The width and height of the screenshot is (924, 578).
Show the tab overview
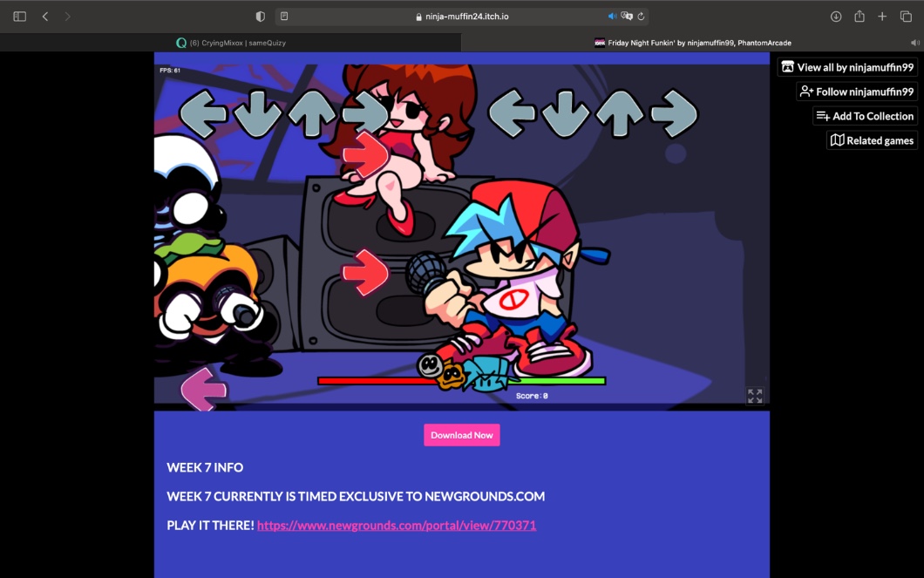click(x=906, y=17)
